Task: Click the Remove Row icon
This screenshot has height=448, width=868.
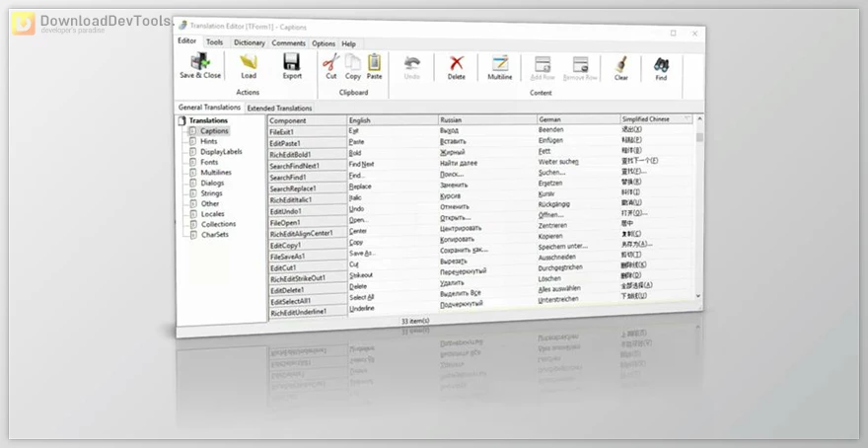Action: 580,64
